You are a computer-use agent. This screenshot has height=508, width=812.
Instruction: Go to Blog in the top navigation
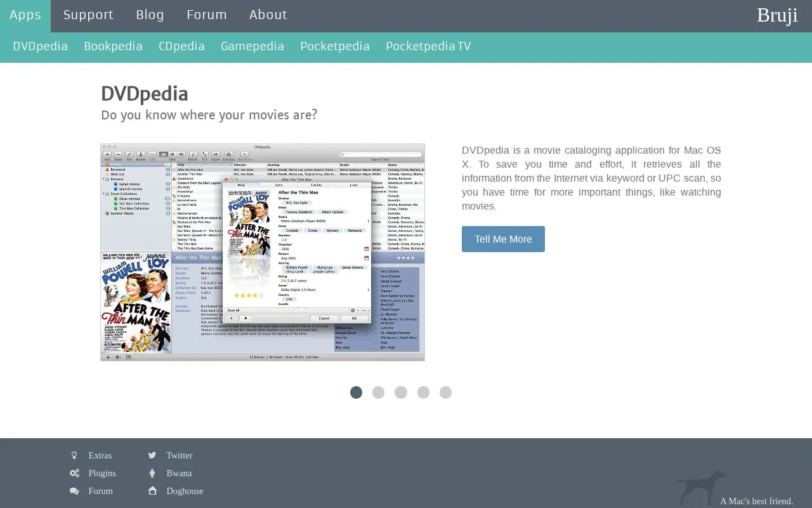[x=150, y=15]
